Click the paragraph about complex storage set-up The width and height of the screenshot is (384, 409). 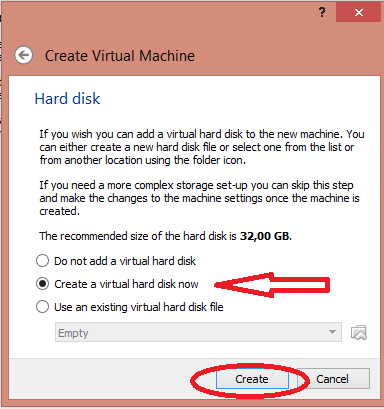click(199, 198)
